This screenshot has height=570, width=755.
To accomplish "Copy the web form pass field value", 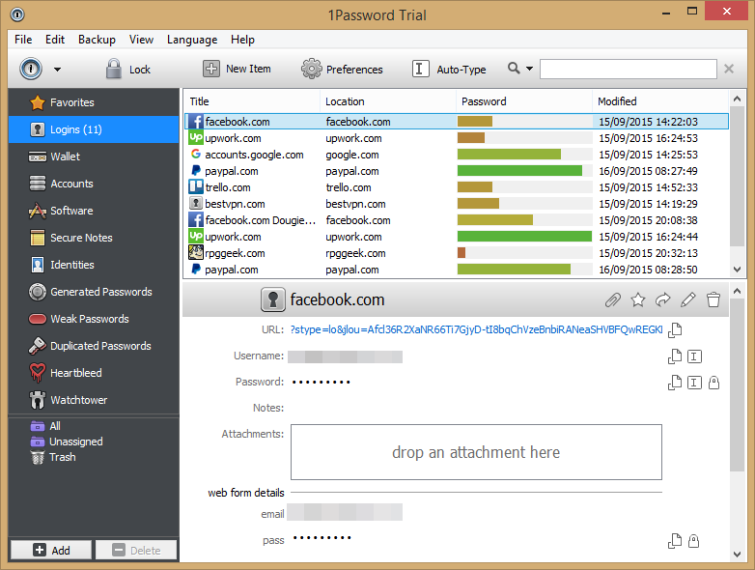I will point(675,541).
